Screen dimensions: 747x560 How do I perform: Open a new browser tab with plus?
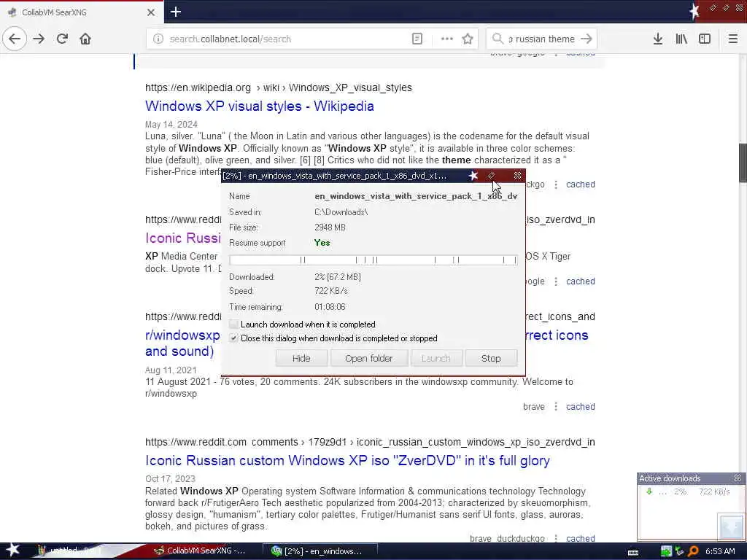[176, 12]
